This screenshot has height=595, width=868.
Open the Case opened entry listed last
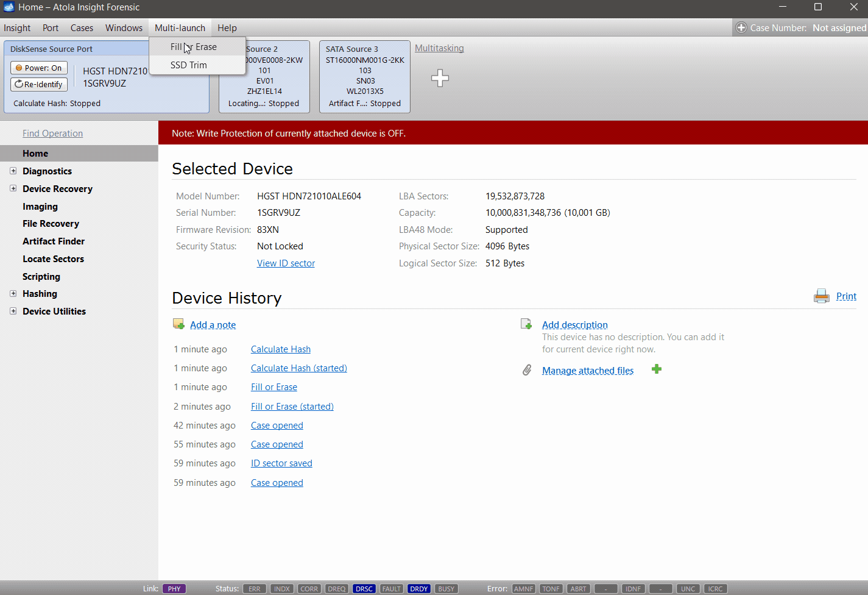[x=277, y=483]
